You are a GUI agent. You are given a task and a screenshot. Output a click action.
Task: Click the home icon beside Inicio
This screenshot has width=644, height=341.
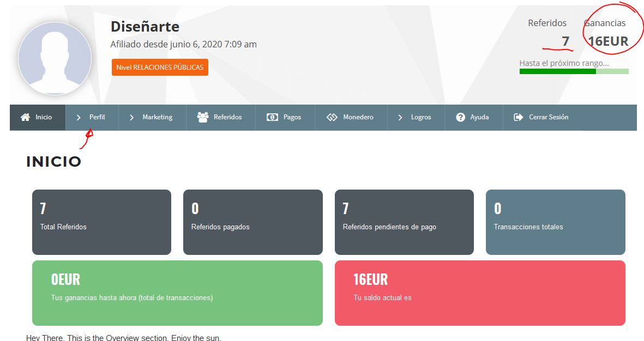tap(25, 117)
